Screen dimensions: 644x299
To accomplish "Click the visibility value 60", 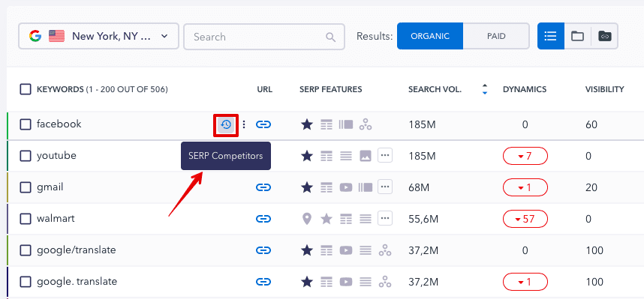I will [591, 124].
